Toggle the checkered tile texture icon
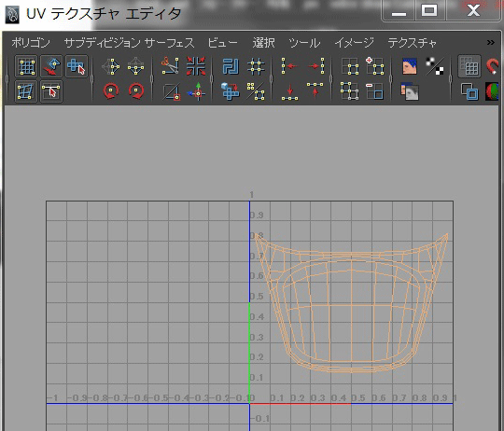 (x=435, y=66)
